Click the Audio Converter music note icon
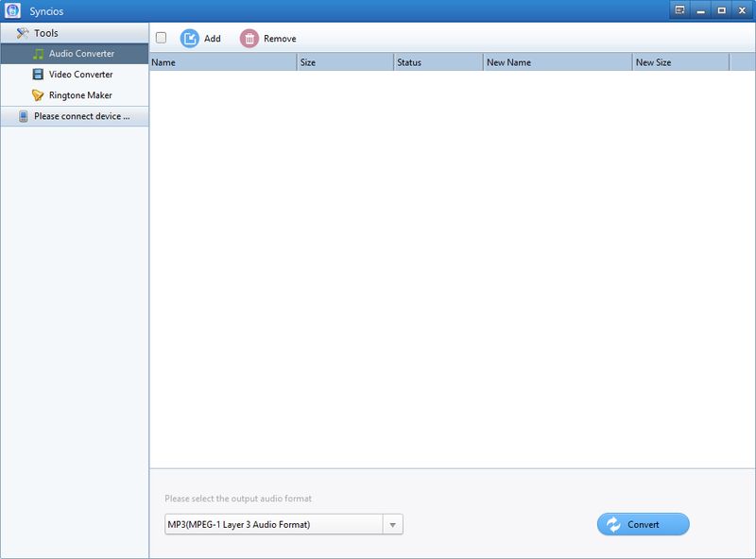The height and width of the screenshot is (559, 756). point(38,54)
